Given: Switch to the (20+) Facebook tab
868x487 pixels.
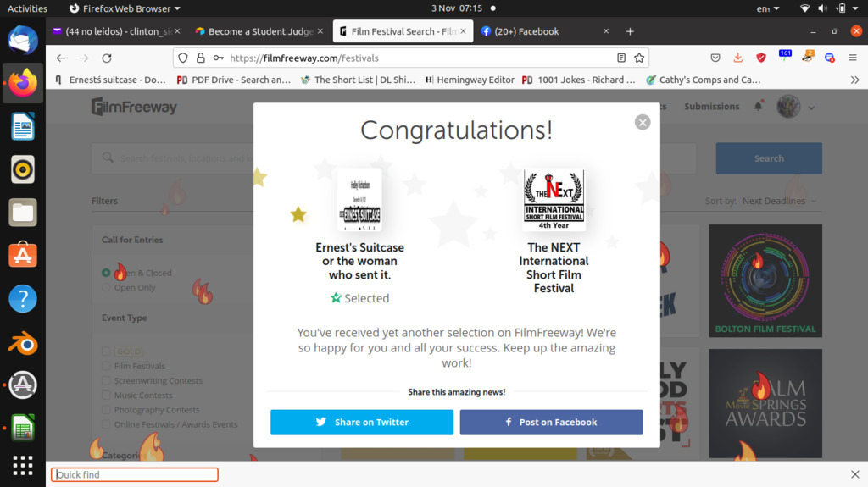Looking at the screenshot, I should pyautogui.click(x=538, y=31).
